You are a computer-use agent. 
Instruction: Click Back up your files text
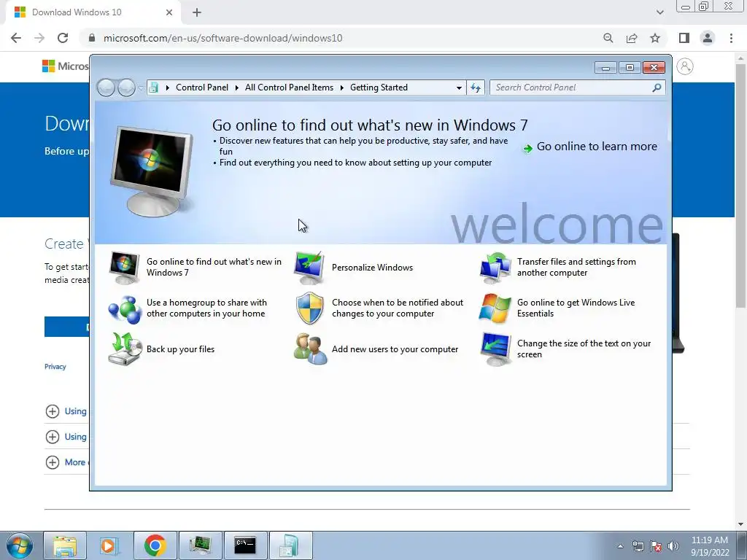pyautogui.click(x=181, y=349)
